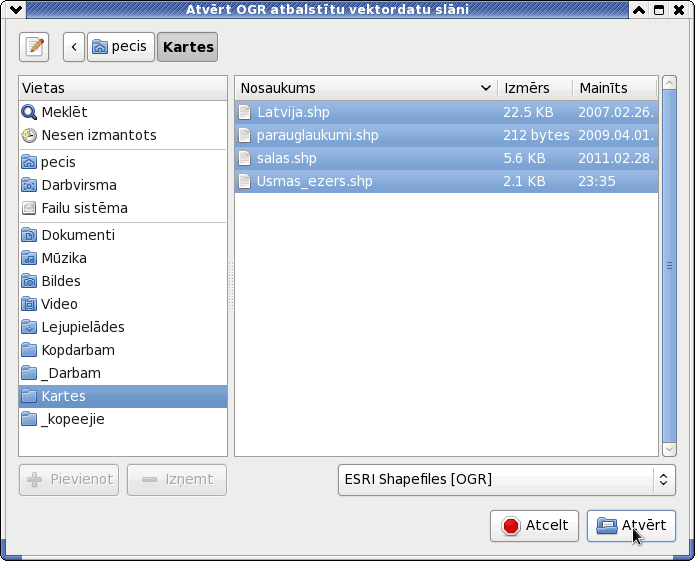Sort files by Izmērs column
Screen dimensions: 695x561
tap(535, 88)
